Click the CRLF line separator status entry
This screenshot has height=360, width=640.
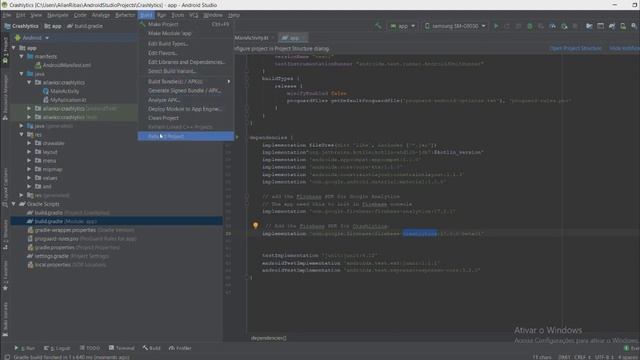582,357
